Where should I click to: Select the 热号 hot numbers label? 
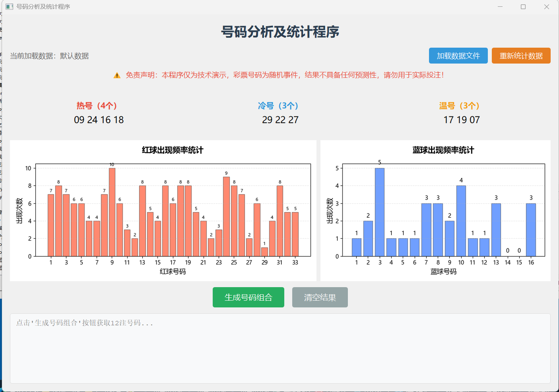[x=96, y=105]
